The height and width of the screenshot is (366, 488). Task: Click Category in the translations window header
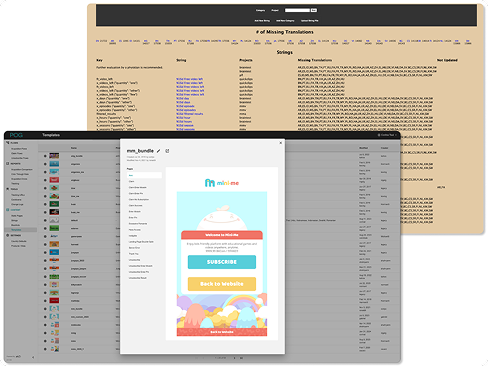[260, 10]
